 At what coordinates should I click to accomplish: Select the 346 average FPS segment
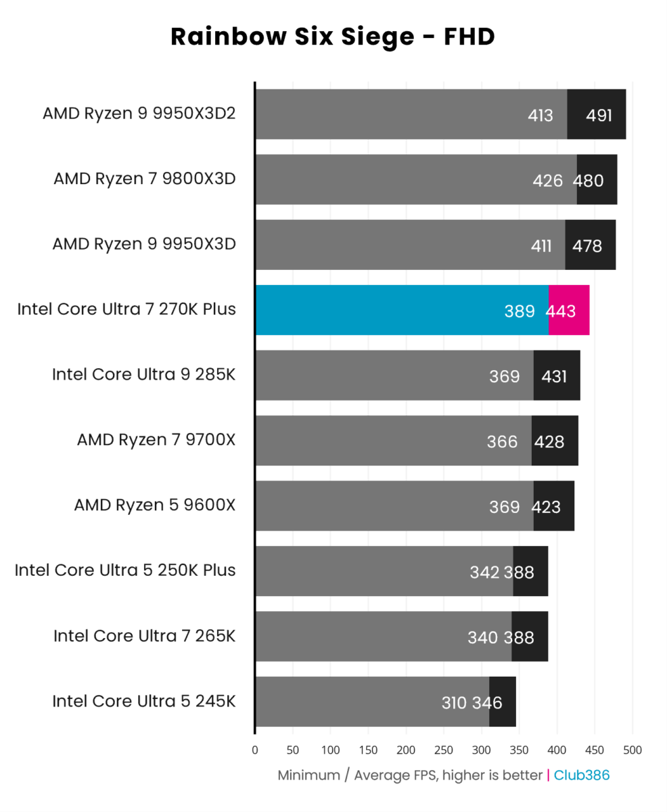[x=503, y=702]
